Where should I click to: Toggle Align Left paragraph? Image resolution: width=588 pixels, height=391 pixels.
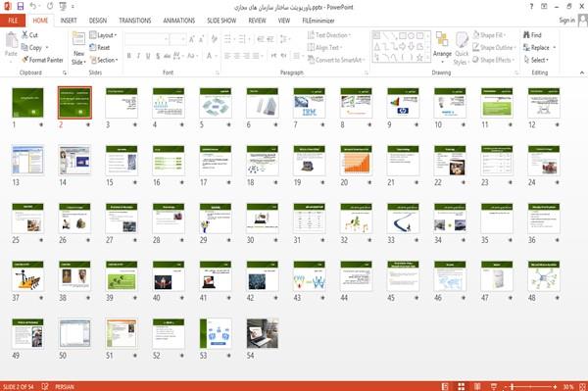(x=227, y=56)
